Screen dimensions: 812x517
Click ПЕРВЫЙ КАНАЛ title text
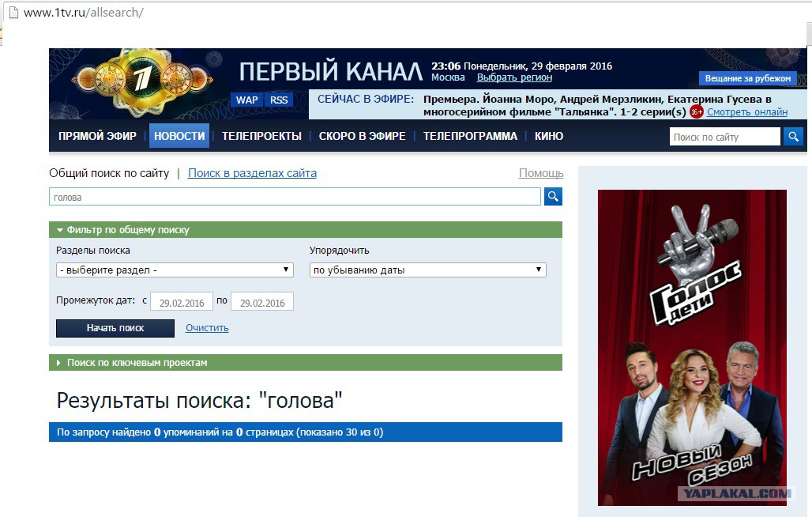330,71
